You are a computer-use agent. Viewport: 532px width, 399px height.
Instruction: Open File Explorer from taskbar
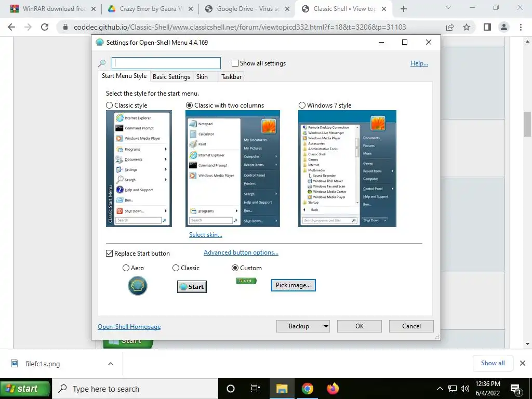point(282,389)
